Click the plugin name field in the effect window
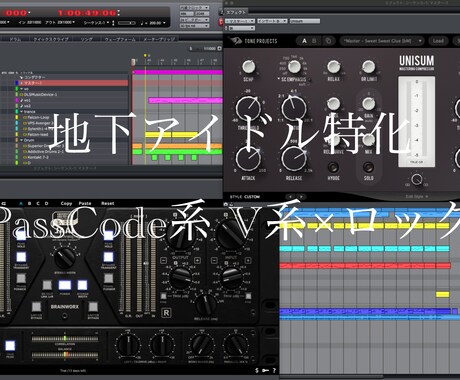Screen dimensions: 460x380 pyautogui.click(x=304, y=21)
